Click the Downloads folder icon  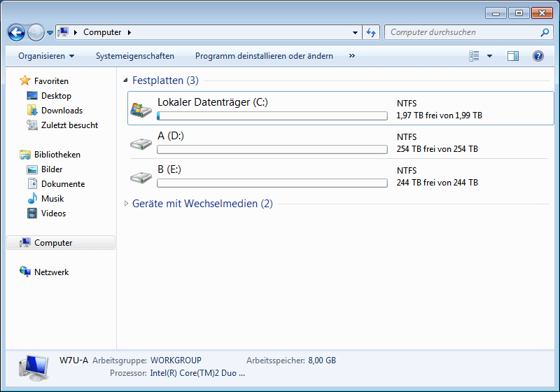(x=32, y=110)
